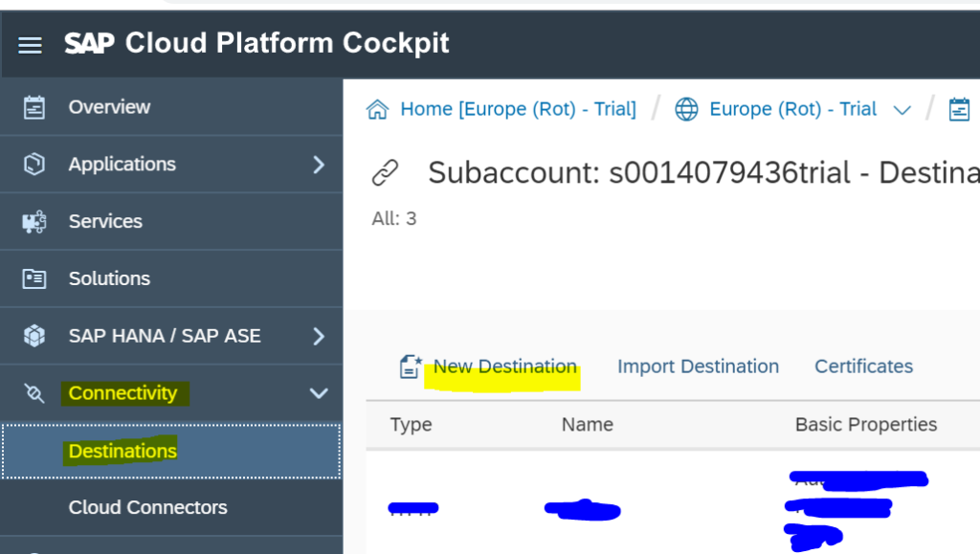Expand the Applications submenu chevron
Viewport: 980px width, 554px height.
[319, 165]
